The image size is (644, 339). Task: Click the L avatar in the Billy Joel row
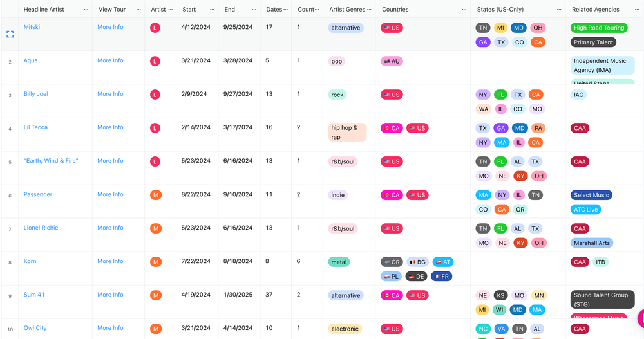pos(155,95)
